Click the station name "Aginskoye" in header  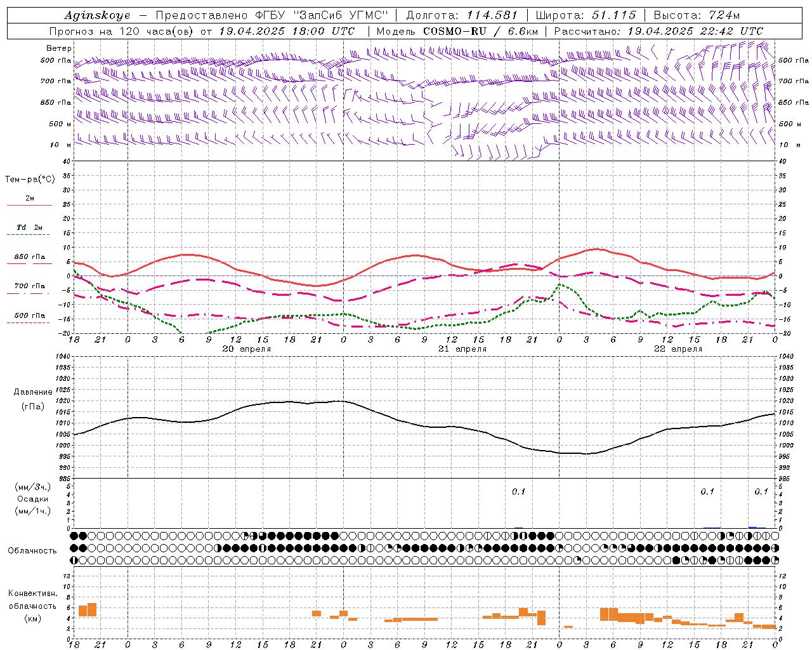tap(98, 15)
